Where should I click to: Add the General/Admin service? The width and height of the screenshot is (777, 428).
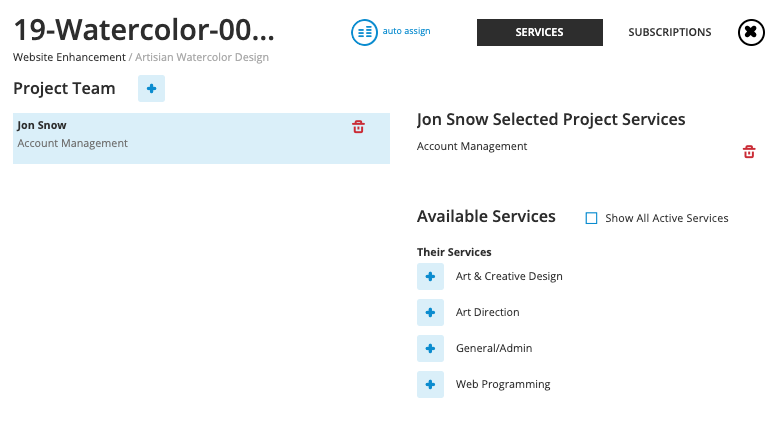point(430,349)
